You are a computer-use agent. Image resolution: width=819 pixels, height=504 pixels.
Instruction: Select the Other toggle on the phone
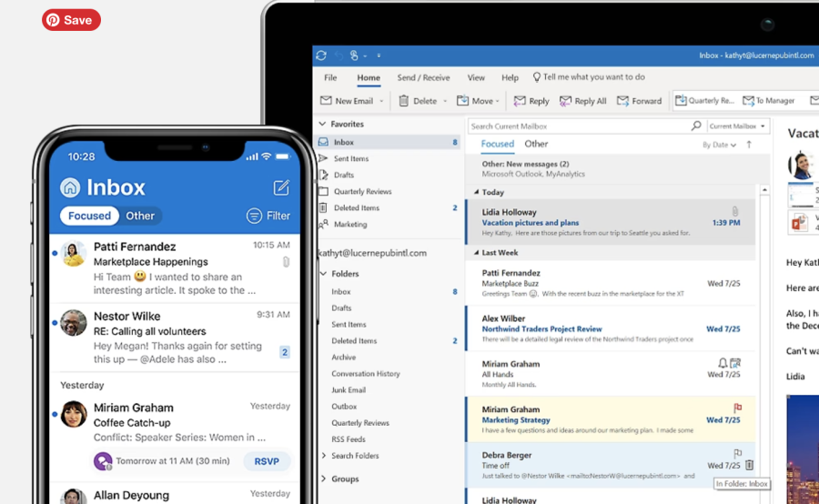pos(140,216)
